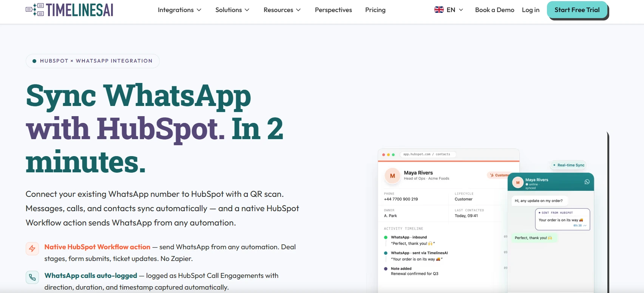Click the Lifecycle value Customer

[x=463, y=199]
